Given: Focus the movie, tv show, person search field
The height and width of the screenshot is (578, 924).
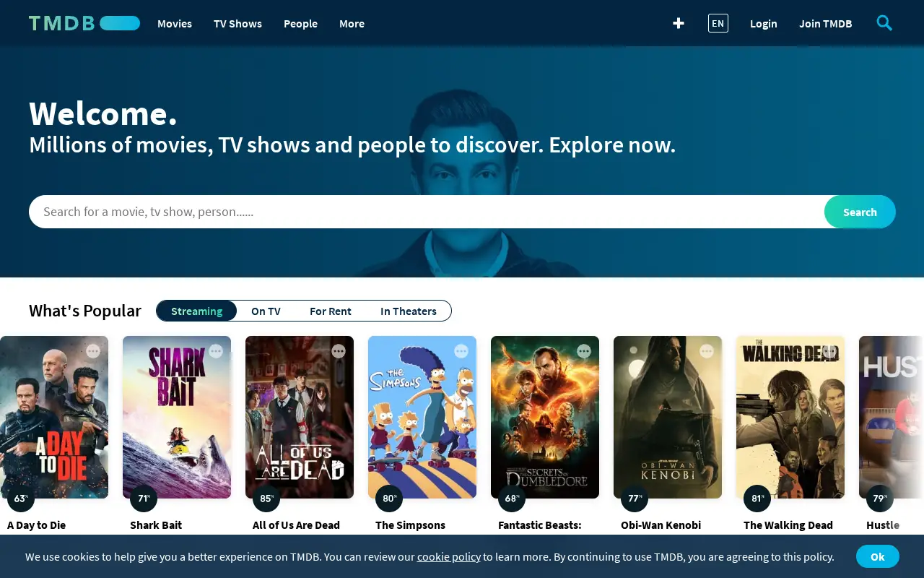Looking at the screenshot, I should pyautogui.click(x=427, y=212).
